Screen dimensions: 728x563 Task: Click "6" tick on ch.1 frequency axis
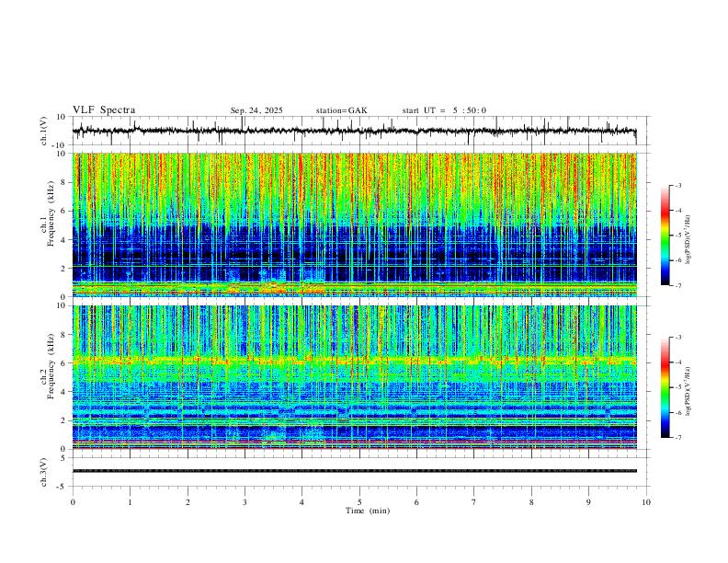point(63,211)
